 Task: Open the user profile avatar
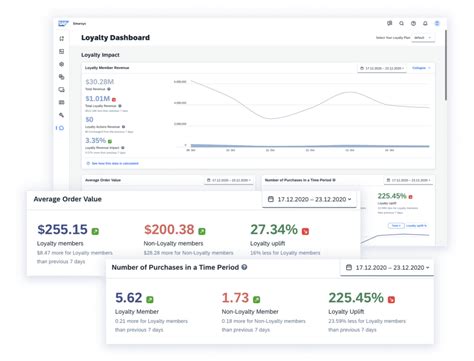(x=437, y=23)
